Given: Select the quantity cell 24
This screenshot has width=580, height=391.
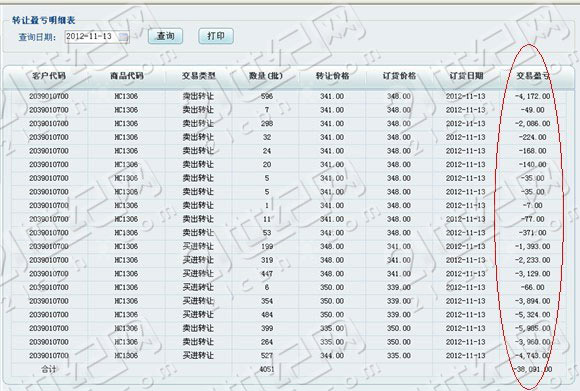Looking at the screenshot, I should click(267, 151).
